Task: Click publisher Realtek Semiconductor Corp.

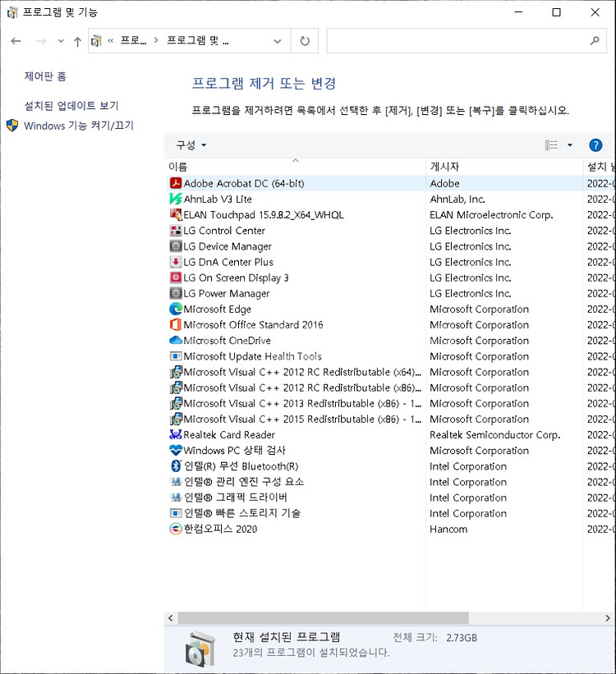Action: pos(494,435)
